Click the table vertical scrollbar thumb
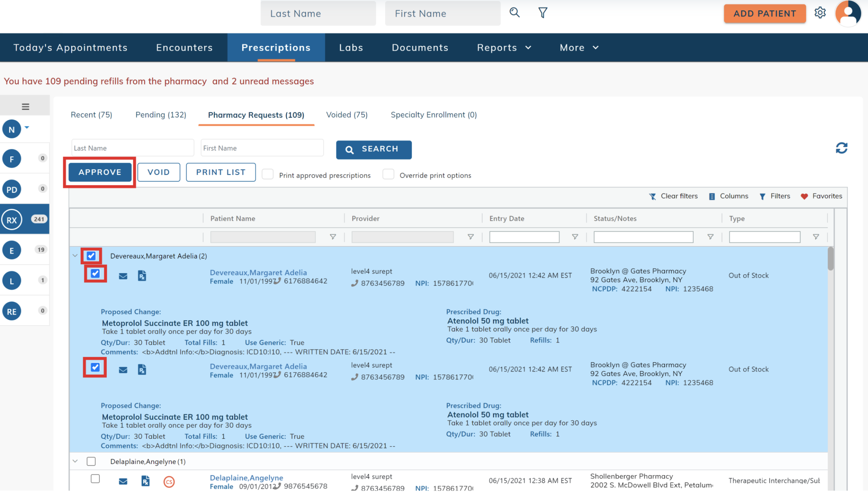 [x=831, y=258]
